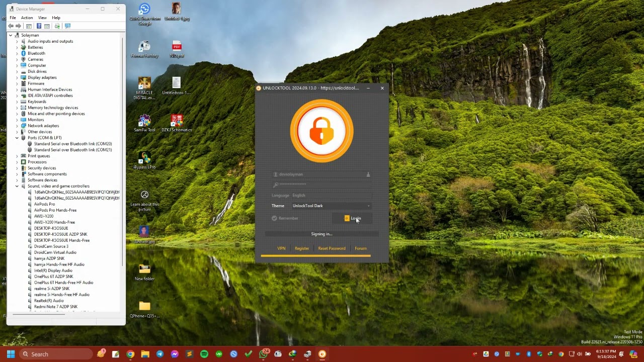Click the Forward arrow in Device Manager toolbar
The image size is (644, 362).
pos(18,26)
